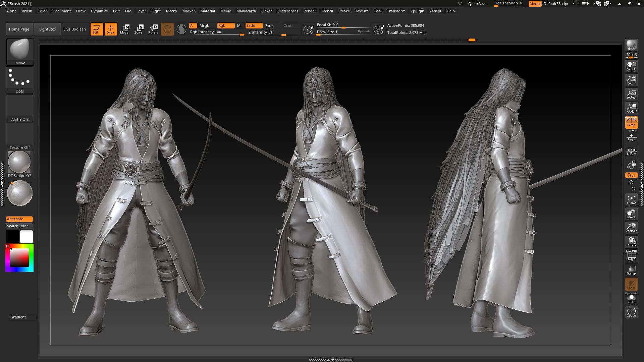Toggle the Zadd button

pos(254,26)
